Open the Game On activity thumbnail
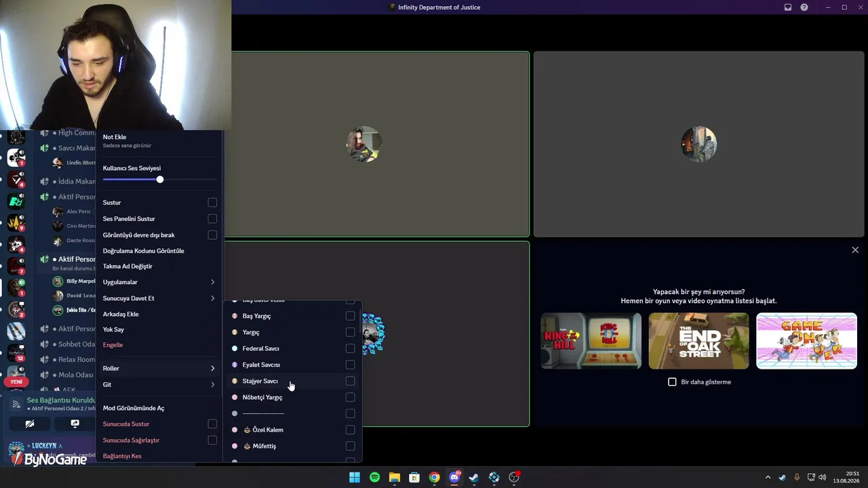This screenshot has width=868, height=488. click(x=806, y=341)
